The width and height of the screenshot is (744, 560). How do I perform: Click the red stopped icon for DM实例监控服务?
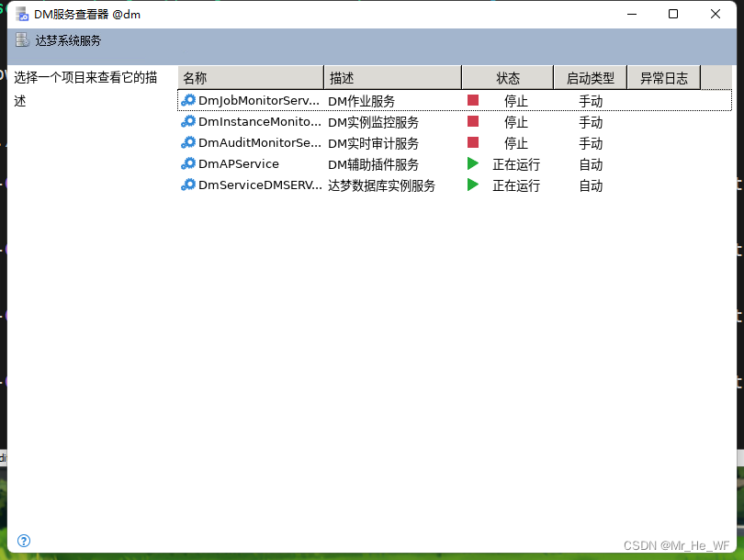tap(473, 121)
